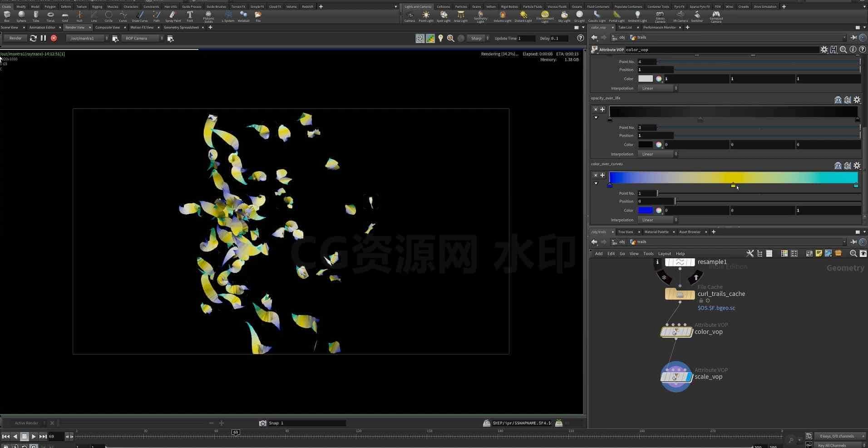Toggle the light bulb render option
Viewport: 868px width, 448px height.
pyautogui.click(x=440, y=39)
